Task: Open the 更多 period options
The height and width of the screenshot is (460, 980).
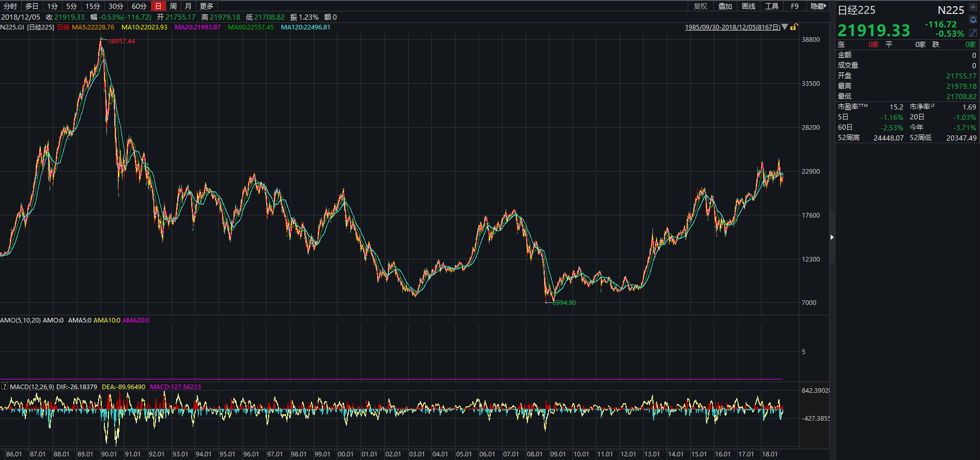Action: pos(207,6)
